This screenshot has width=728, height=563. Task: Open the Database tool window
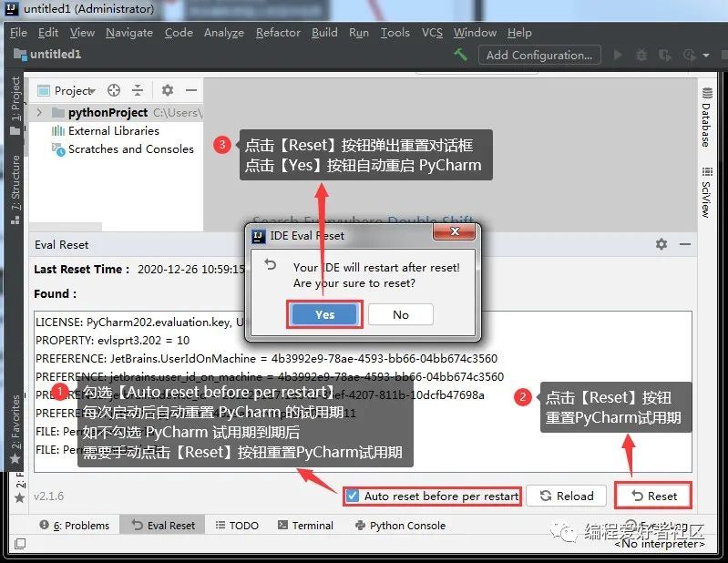706,117
